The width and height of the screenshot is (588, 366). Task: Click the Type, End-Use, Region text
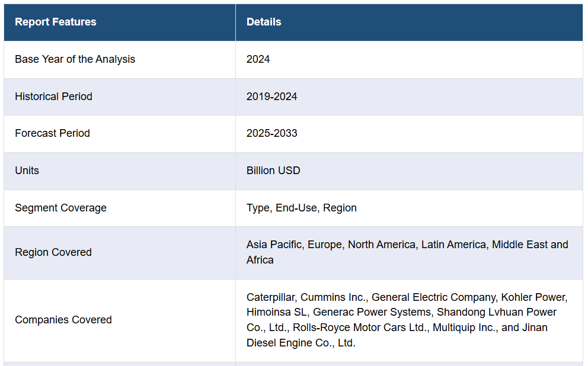302,208
